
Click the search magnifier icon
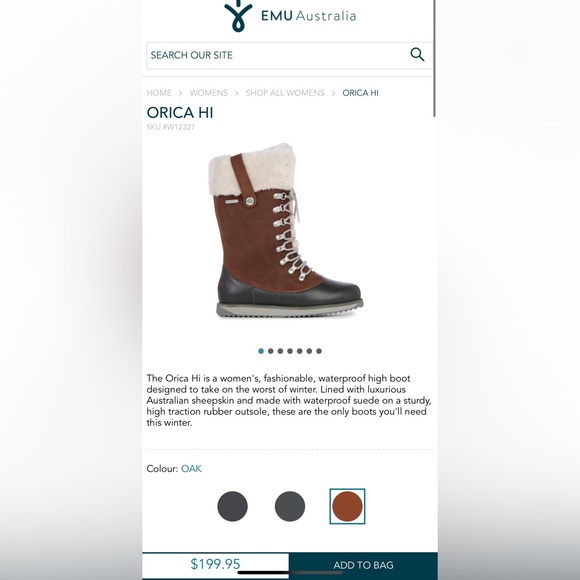tap(417, 54)
